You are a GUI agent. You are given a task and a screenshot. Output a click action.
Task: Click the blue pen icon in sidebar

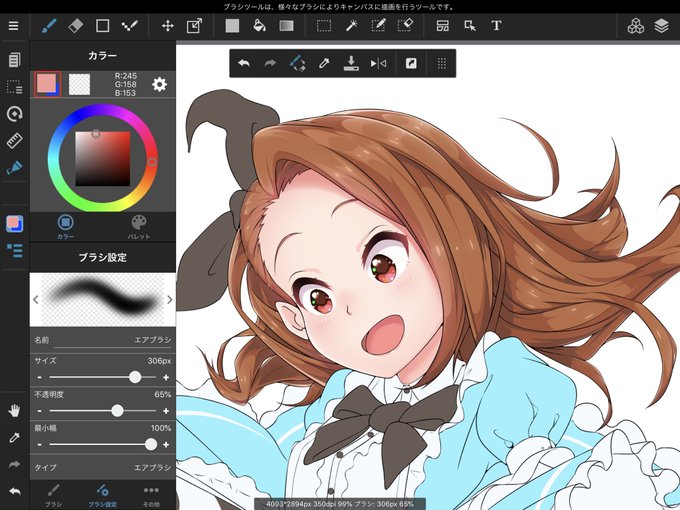[x=14, y=168]
